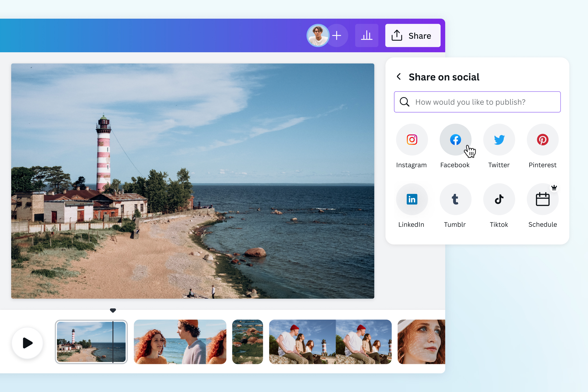588x392 pixels.
Task: Share via Tumblr
Action: point(455,199)
